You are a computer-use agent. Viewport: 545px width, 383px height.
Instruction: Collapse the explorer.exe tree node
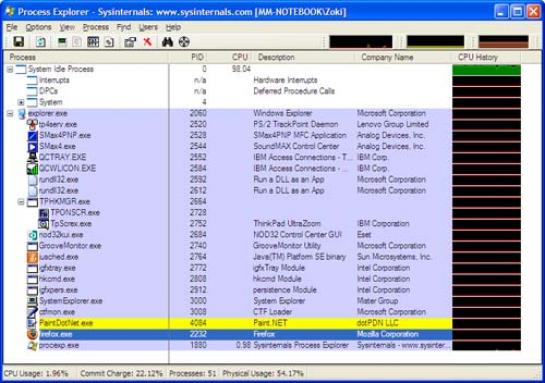[10, 113]
